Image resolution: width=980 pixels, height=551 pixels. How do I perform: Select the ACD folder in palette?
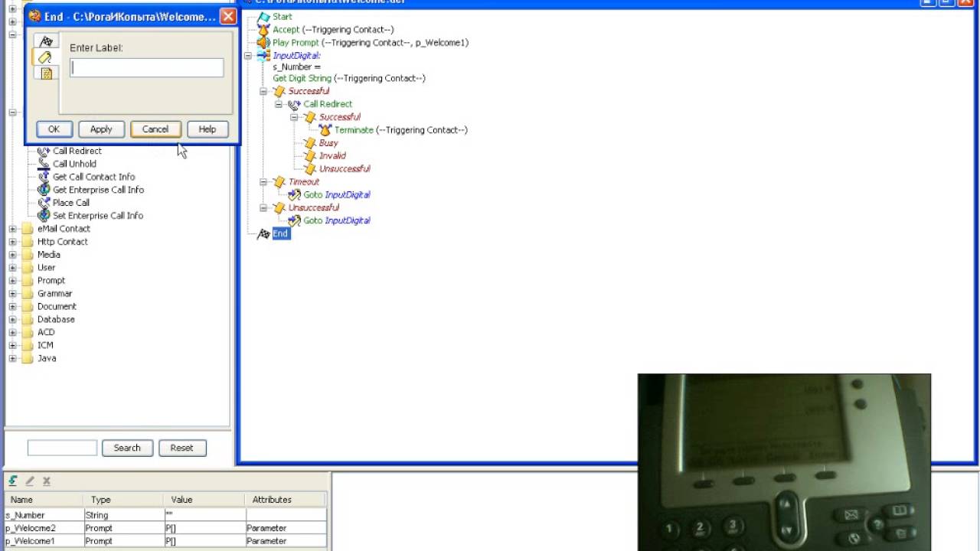tap(46, 332)
